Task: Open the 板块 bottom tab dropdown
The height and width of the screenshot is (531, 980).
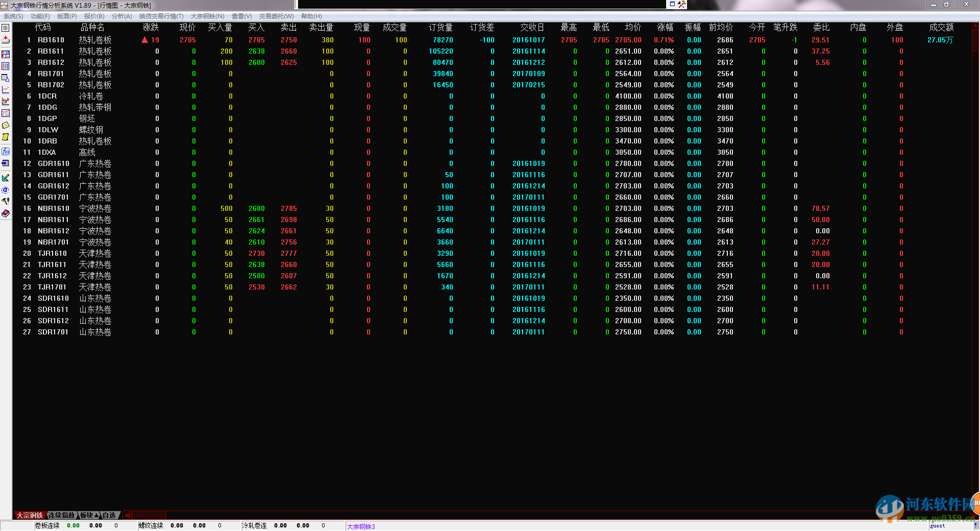Action: click(89, 515)
